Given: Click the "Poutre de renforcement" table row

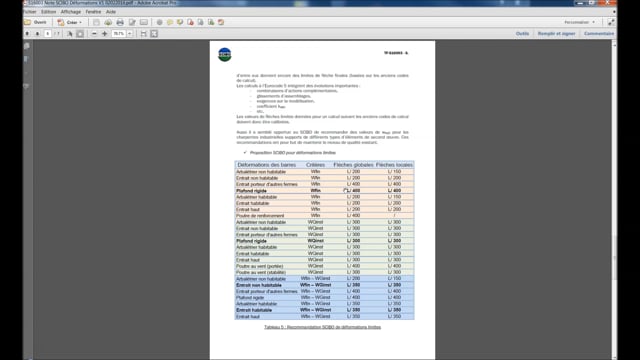Looking at the screenshot, I should pyautogui.click(x=324, y=216).
